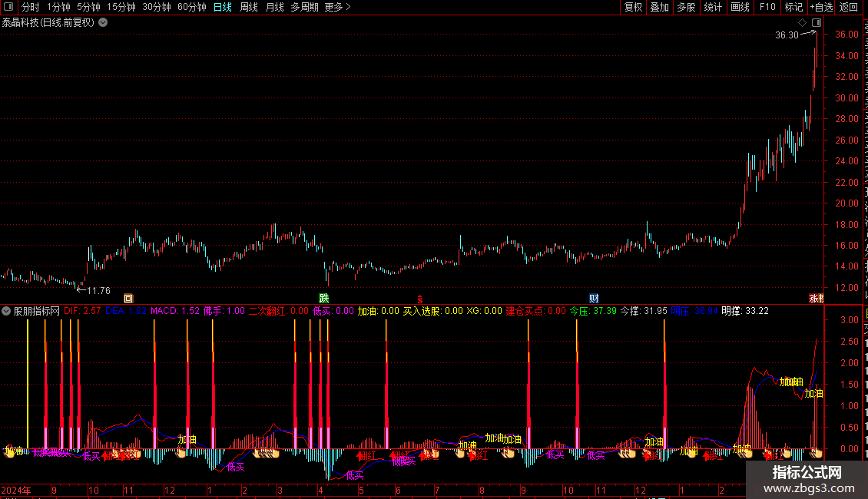
Task: Toggle the left sidebar panel icon
Action: 8,7
